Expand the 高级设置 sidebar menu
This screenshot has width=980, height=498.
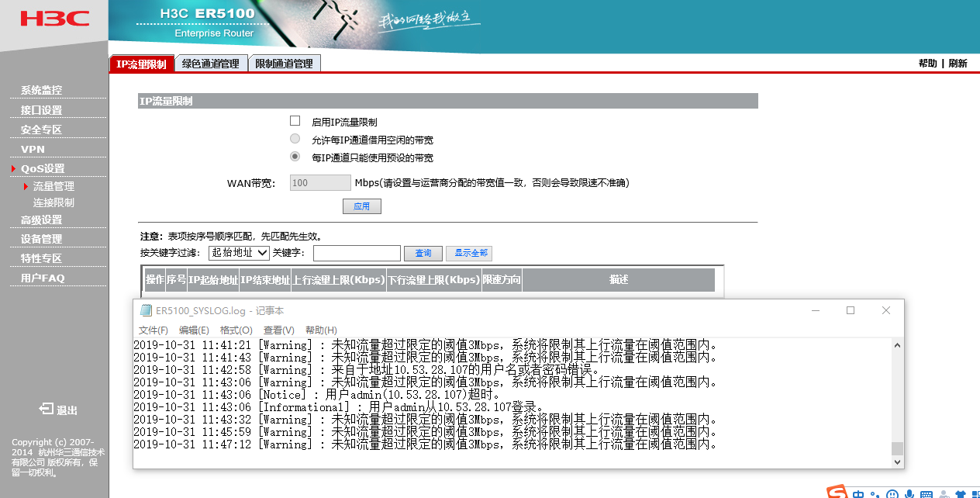[x=41, y=220]
